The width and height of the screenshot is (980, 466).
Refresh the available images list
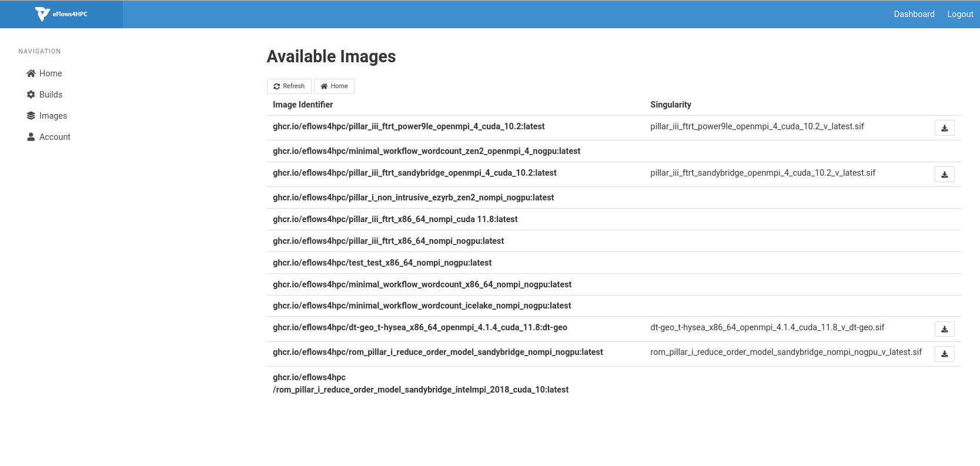(289, 86)
